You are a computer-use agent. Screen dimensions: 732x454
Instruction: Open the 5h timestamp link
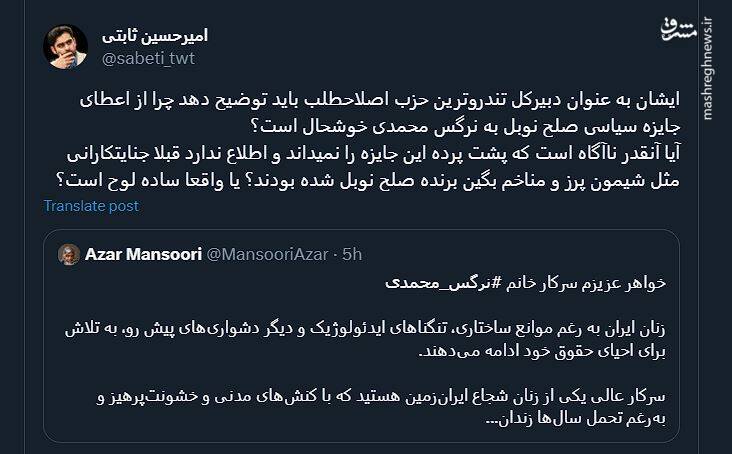click(351, 253)
